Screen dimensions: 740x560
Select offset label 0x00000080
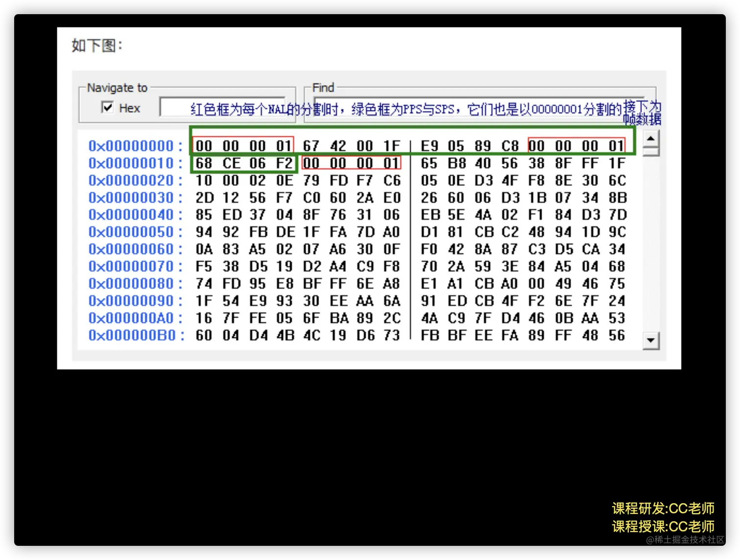(131, 283)
